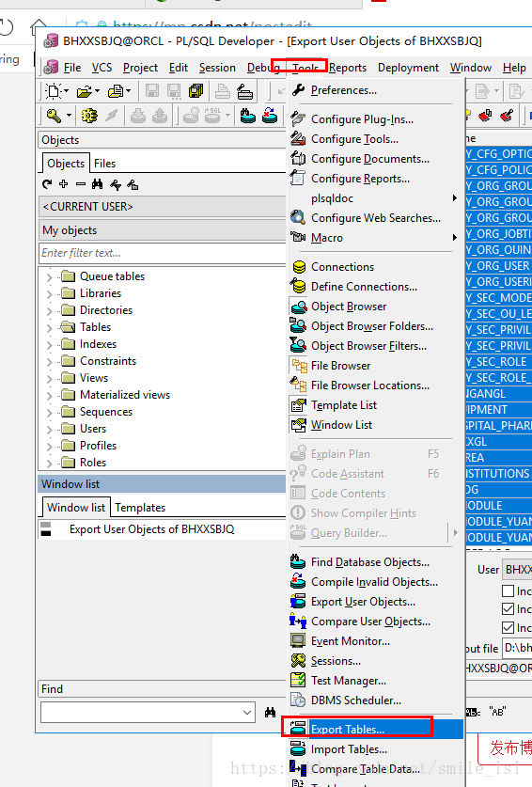The width and height of the screenshot is (532, 787).
Task: Click the Find Database Objects toolbar icon
Action: pyautogui.click(x=247, y=116)
